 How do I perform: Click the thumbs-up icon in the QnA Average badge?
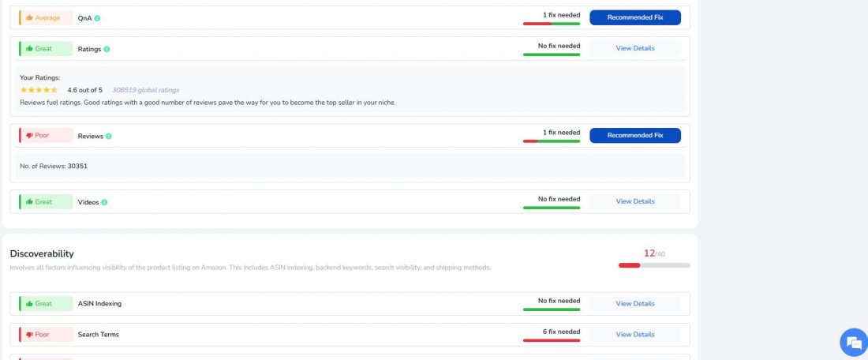pyautogui.click(x=29, y=17)
